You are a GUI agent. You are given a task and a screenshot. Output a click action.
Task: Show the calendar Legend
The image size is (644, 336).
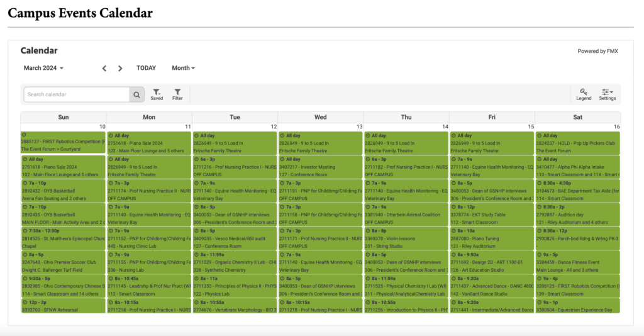[584, 94]
